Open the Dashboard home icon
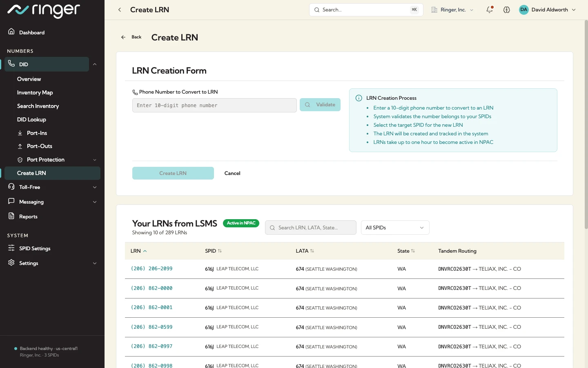 coord(11,32)
